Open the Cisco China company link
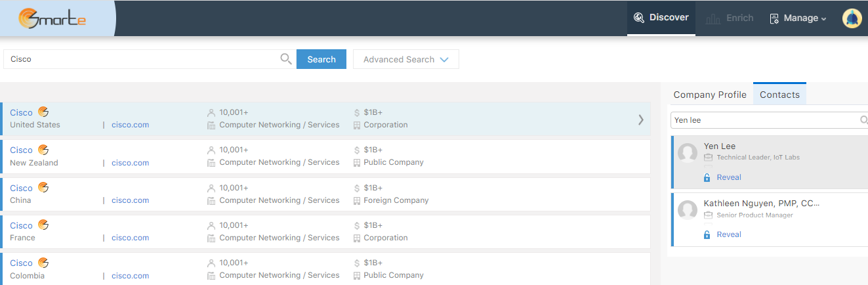Viewport: 868px width, 285px height. 21,188
